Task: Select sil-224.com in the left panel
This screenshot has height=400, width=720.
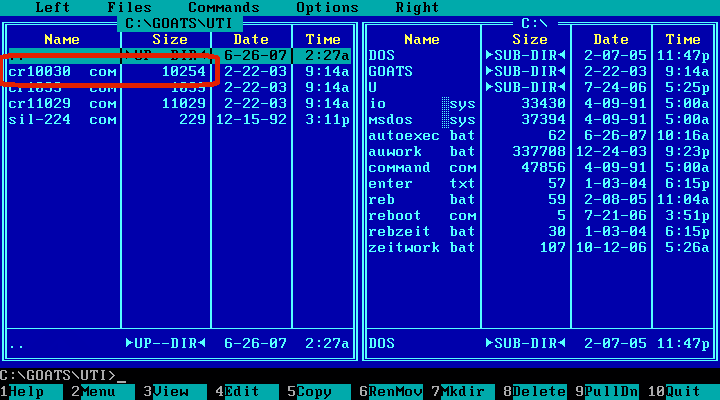Action: click(x=62, y=120)
